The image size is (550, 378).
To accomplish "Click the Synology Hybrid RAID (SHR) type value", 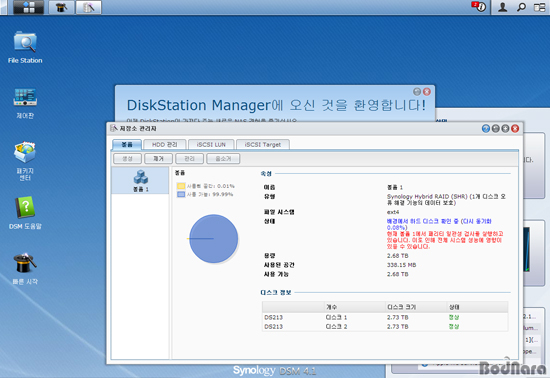I will click(446, 200).
